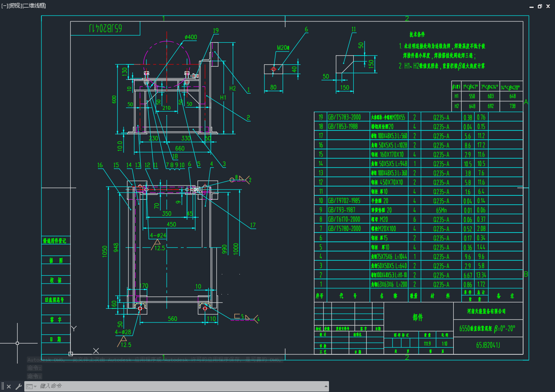555x392 pixels.
Task: Select weight value 111.9
Action: (427, 344)
